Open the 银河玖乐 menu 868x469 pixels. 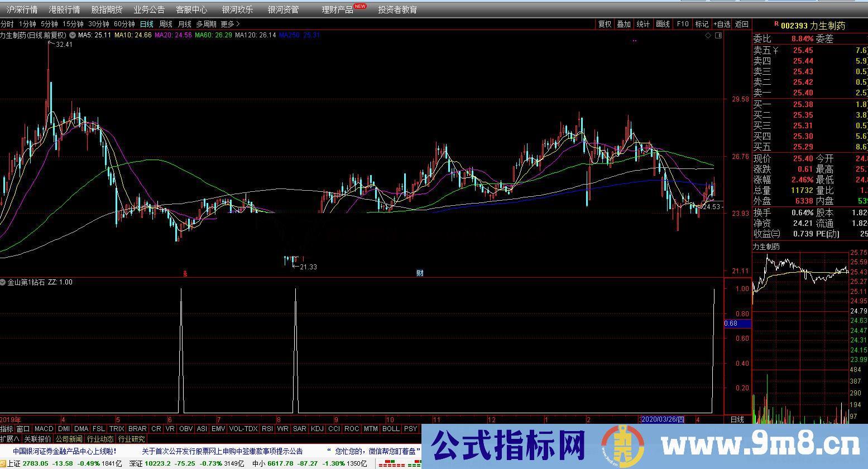tap(237, 9)
